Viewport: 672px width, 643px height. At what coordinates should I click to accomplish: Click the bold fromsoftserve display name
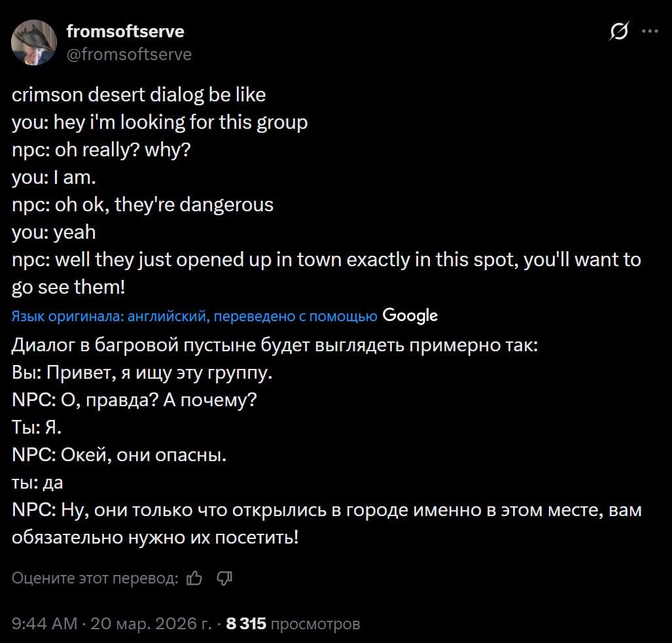pyautogui.click(x=125, y=31)
